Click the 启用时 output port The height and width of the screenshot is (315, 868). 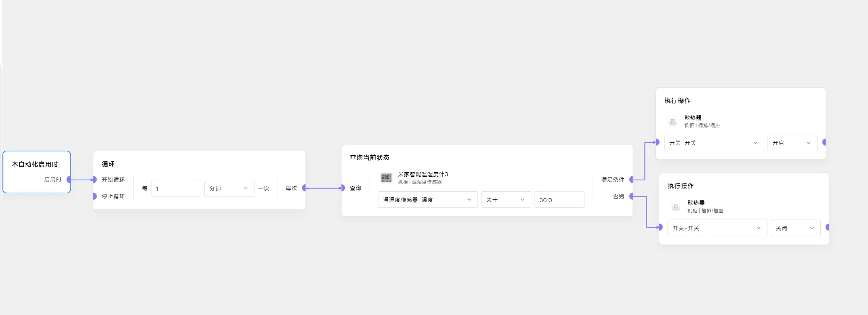(x=69, y=180)
